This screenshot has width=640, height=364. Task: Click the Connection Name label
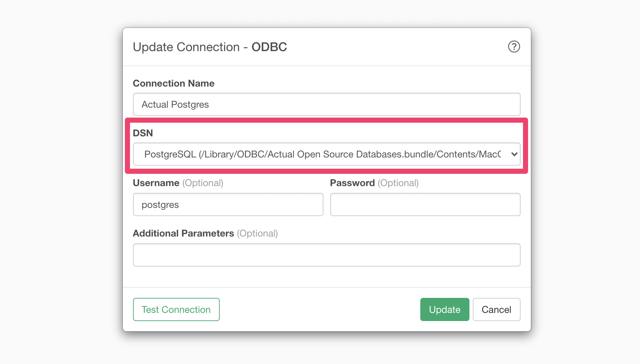tap(173, 84)
